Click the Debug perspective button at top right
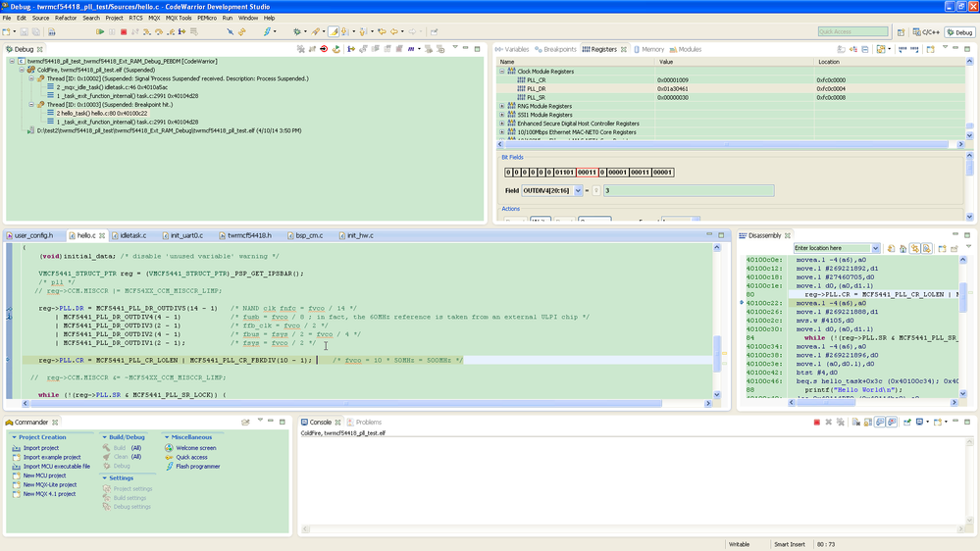980x551 pixels. click(959, 32)
